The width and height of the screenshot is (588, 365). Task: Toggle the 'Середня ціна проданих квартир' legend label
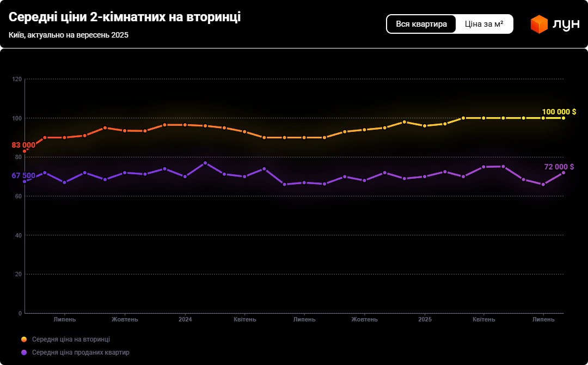(81, 352)
